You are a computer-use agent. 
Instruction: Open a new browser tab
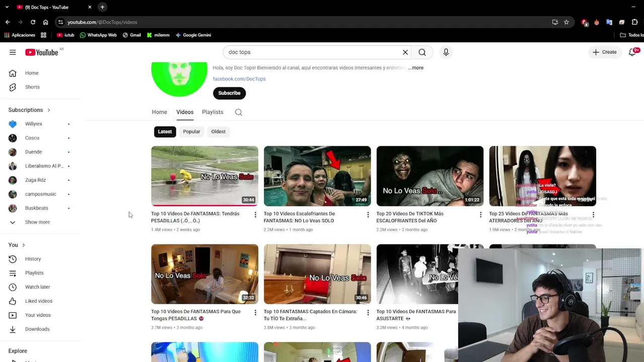click(102, 7)
